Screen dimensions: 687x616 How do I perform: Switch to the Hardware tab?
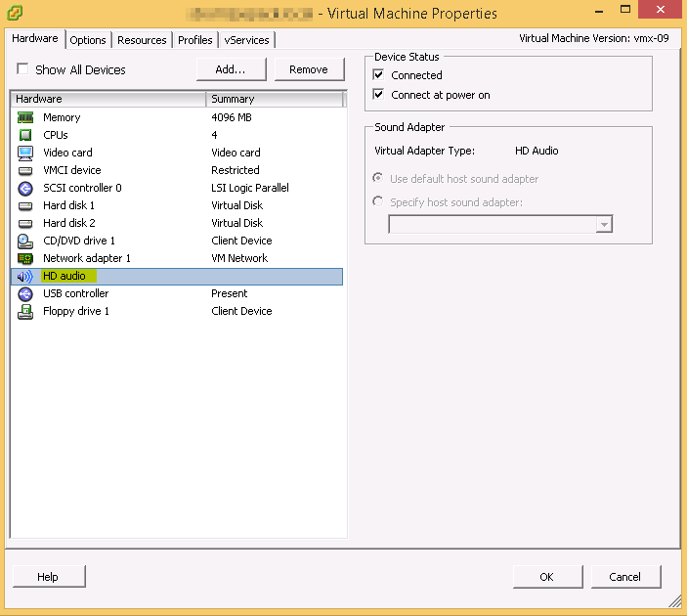35,38
